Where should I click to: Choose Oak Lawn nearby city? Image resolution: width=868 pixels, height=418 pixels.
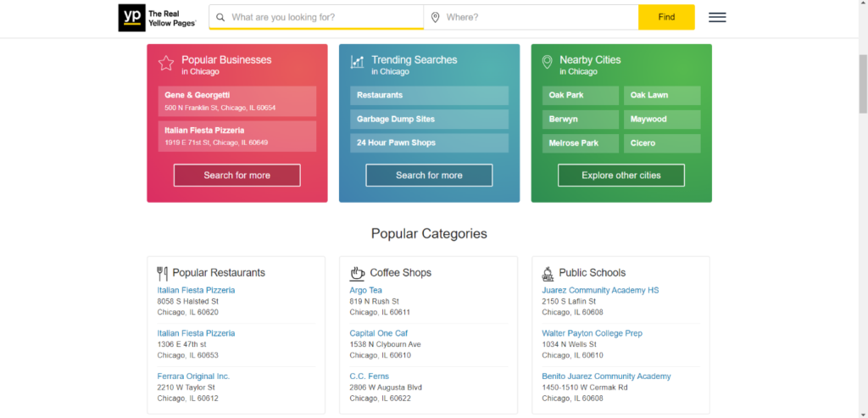point(662,95)
